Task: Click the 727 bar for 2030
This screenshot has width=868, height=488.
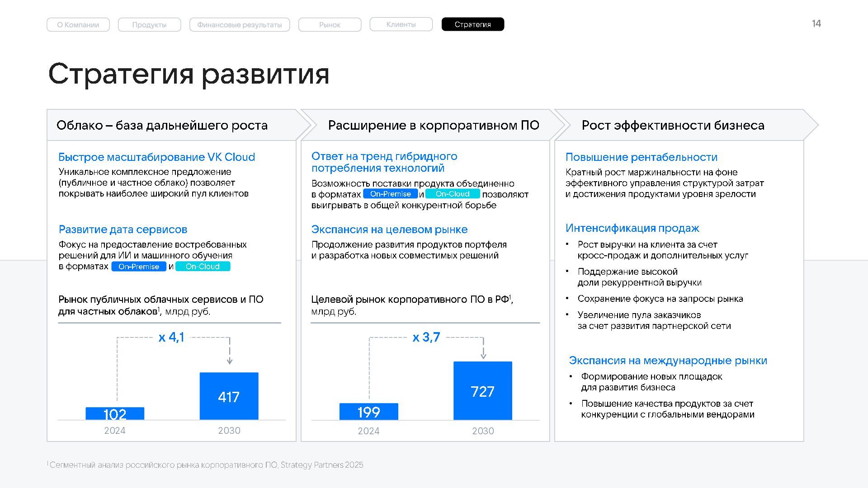Action: 482,391
